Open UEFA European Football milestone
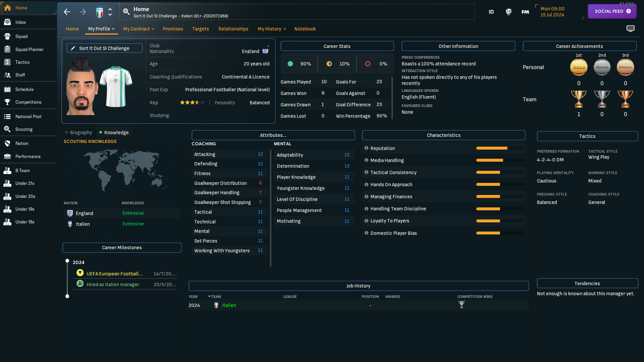 tap(114, 274)
